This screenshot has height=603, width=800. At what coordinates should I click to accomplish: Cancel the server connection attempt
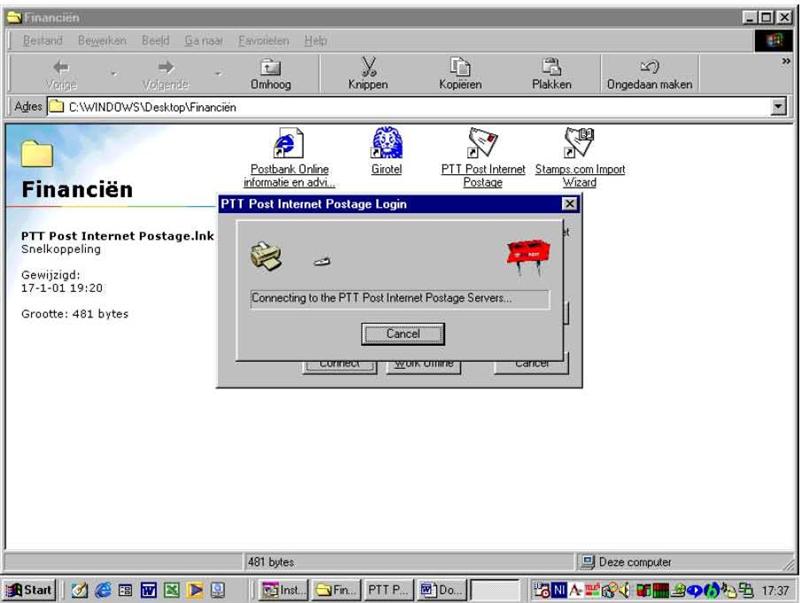(x=403, y=334)
